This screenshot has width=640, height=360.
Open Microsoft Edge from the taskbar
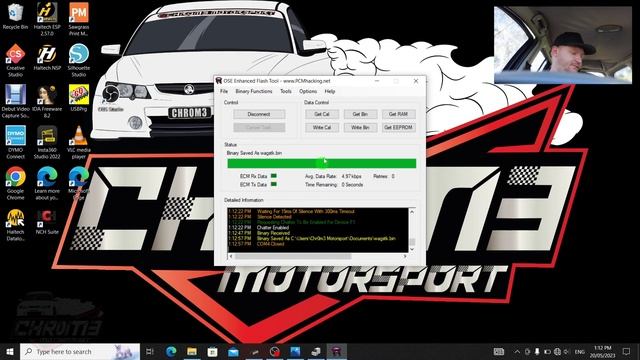[x=171, y=351]
